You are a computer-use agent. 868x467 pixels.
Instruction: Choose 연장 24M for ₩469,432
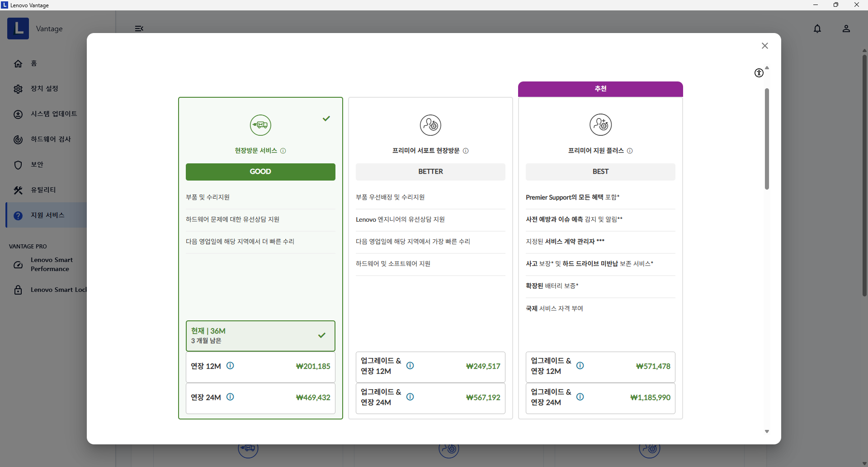(260, 398)
